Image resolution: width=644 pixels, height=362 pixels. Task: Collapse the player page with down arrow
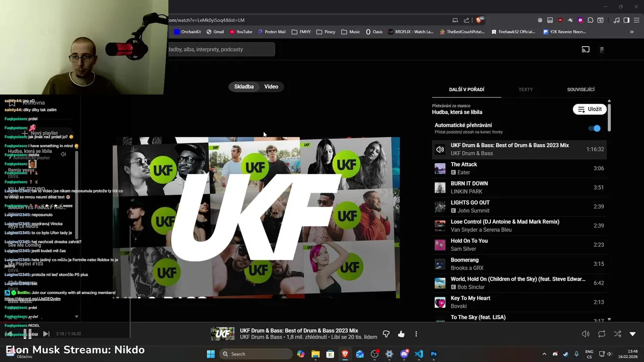633,334
